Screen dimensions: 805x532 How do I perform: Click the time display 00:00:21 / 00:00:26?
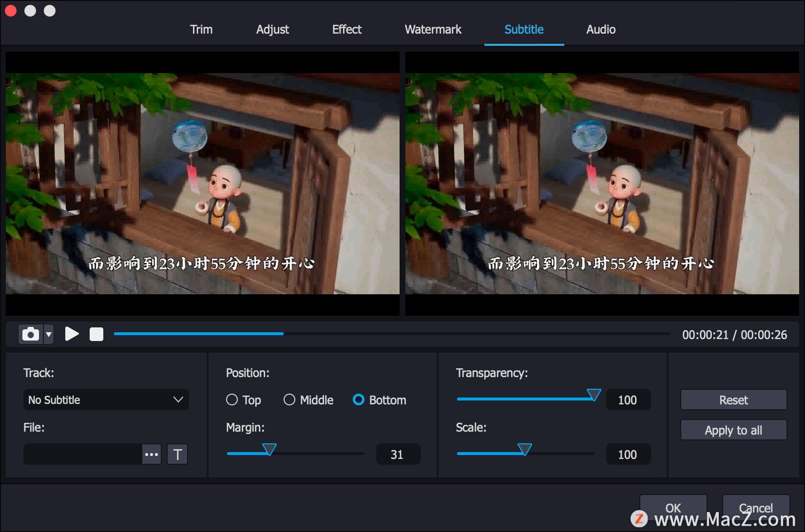pyautogui.click(x=734, y=335)
